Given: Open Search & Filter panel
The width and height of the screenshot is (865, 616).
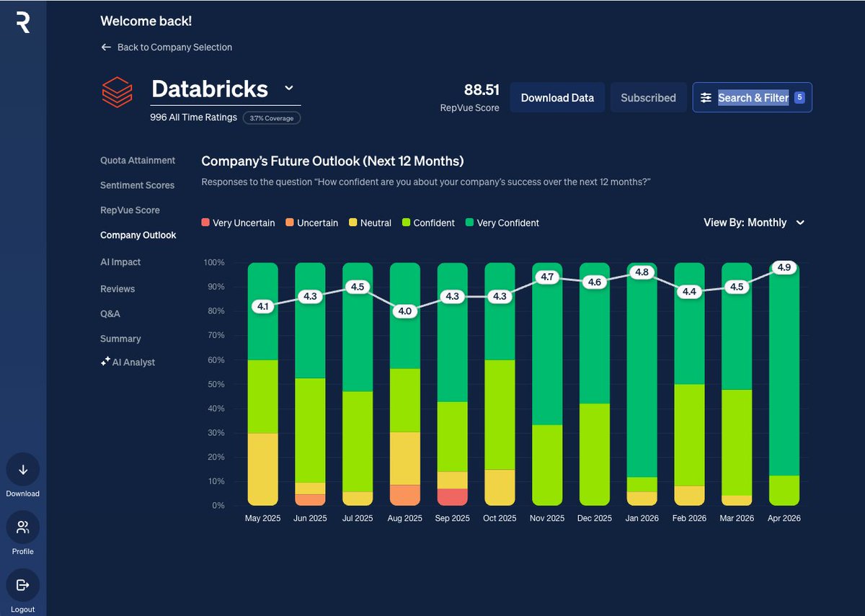Looking at the screenshot, I should pyautogui.click(x=753, y=97).
